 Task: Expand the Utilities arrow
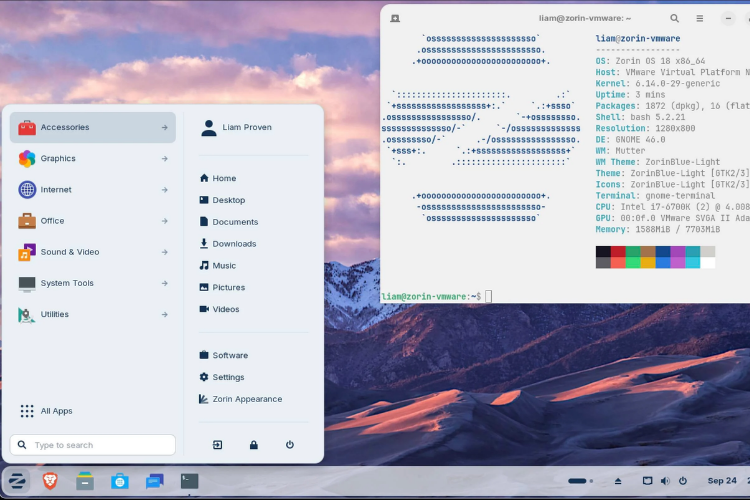165,314
